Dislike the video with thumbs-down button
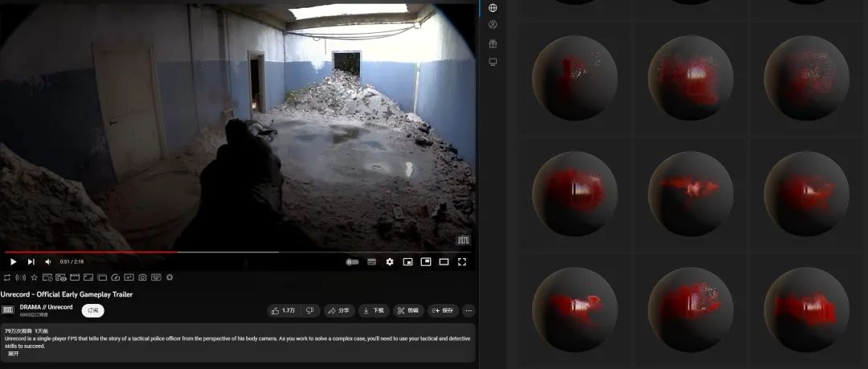Image resolution: width=868 pixels, height=369 pixels. click(310, 310)
